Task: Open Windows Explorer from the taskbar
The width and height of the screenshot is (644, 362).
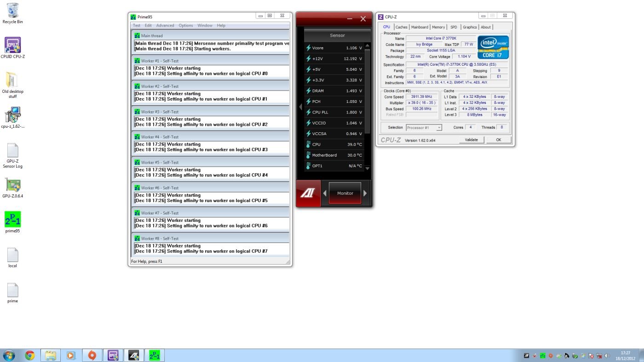Action: (x=51, y=355)
